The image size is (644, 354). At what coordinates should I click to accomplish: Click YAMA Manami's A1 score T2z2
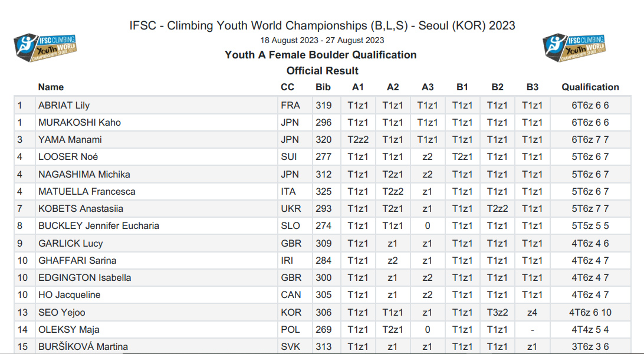pyautogui.click(x=358, y=140)
